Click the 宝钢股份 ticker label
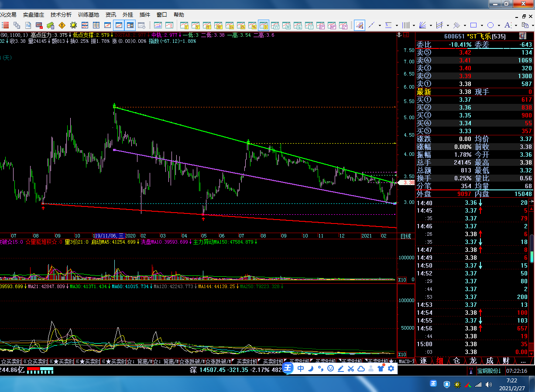 coord(488,371)
